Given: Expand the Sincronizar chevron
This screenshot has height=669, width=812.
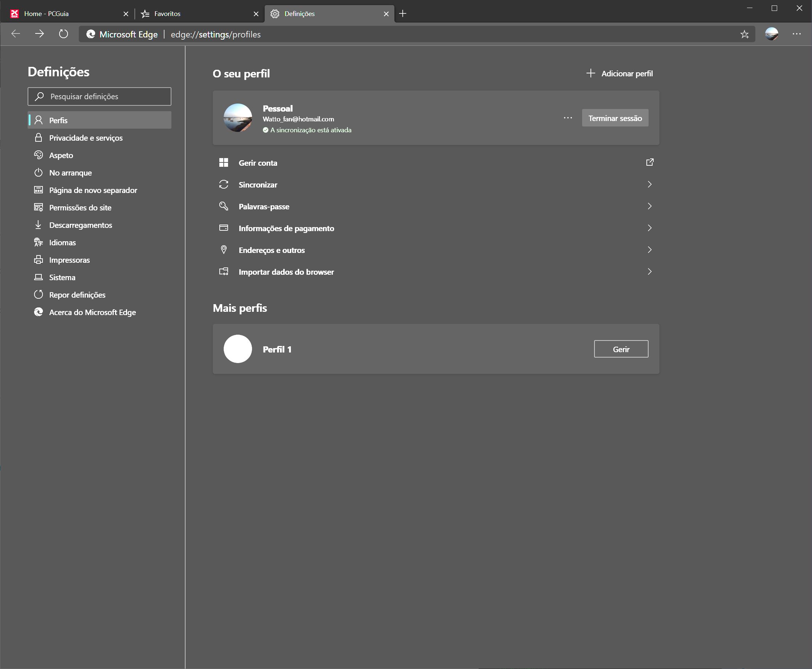Looking at the screenshot, I should [650, 184].
